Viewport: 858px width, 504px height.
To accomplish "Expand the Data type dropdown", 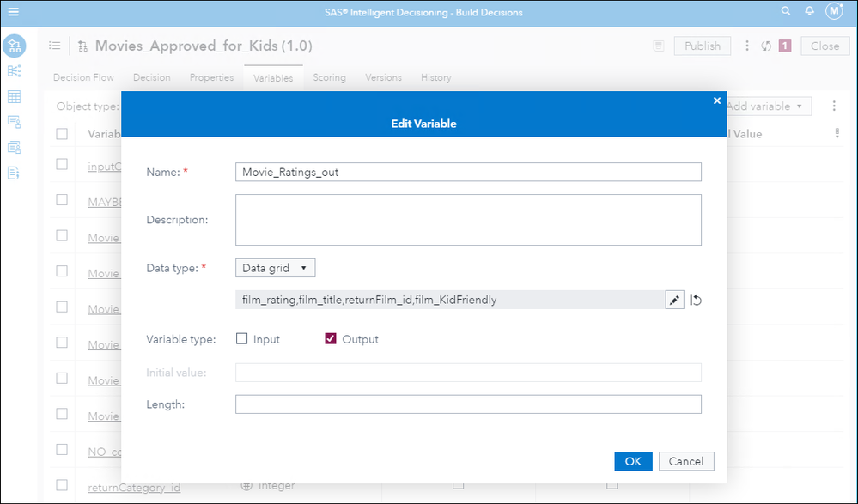I will point(275,268).
